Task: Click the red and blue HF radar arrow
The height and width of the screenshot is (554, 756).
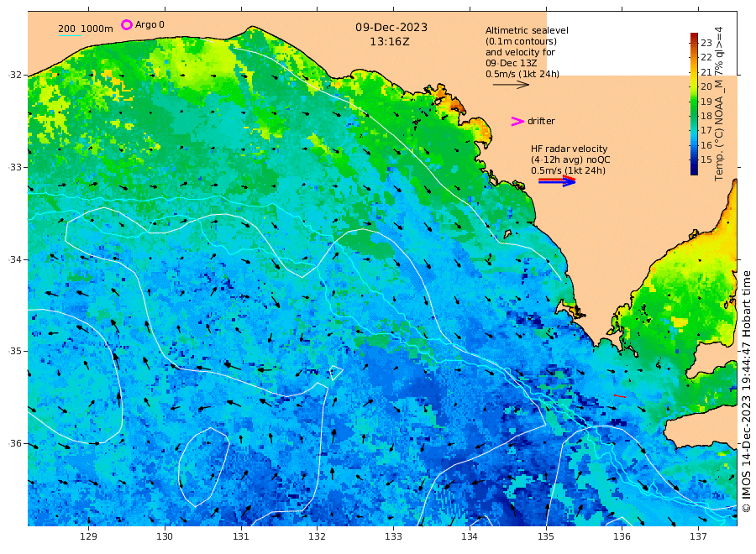Action: pyautogui.click(x=557, y=181)
